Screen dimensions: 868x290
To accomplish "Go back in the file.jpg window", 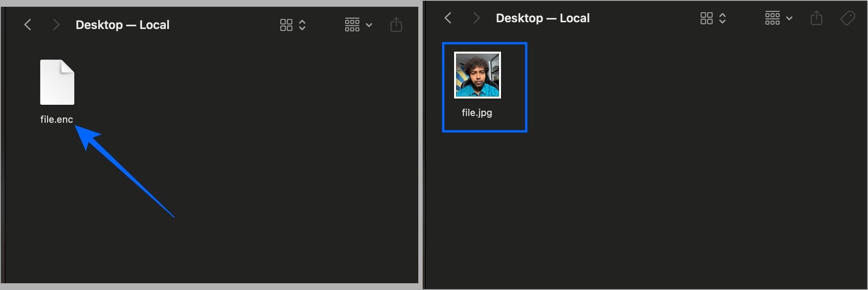I will click(x=448, y=18).
